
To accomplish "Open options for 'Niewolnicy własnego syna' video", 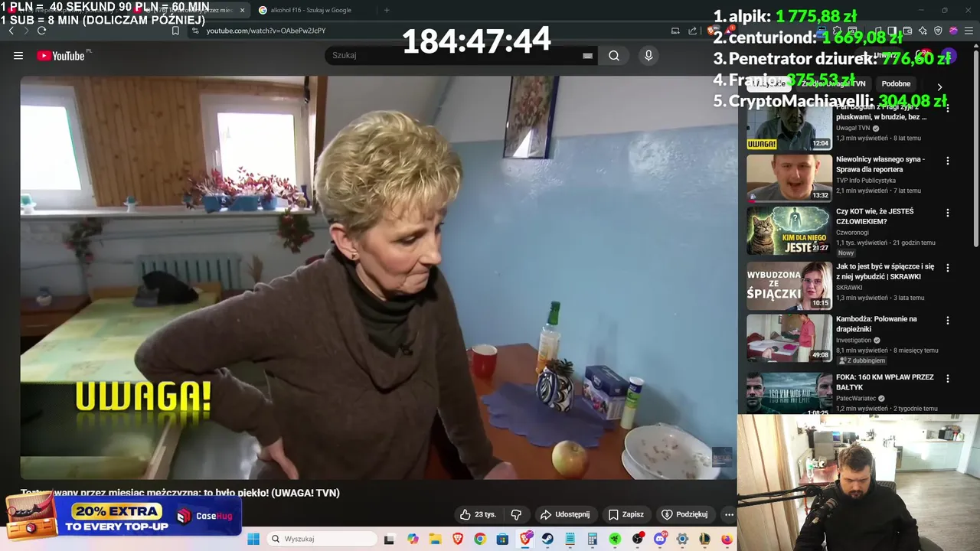I will [948, 161].
